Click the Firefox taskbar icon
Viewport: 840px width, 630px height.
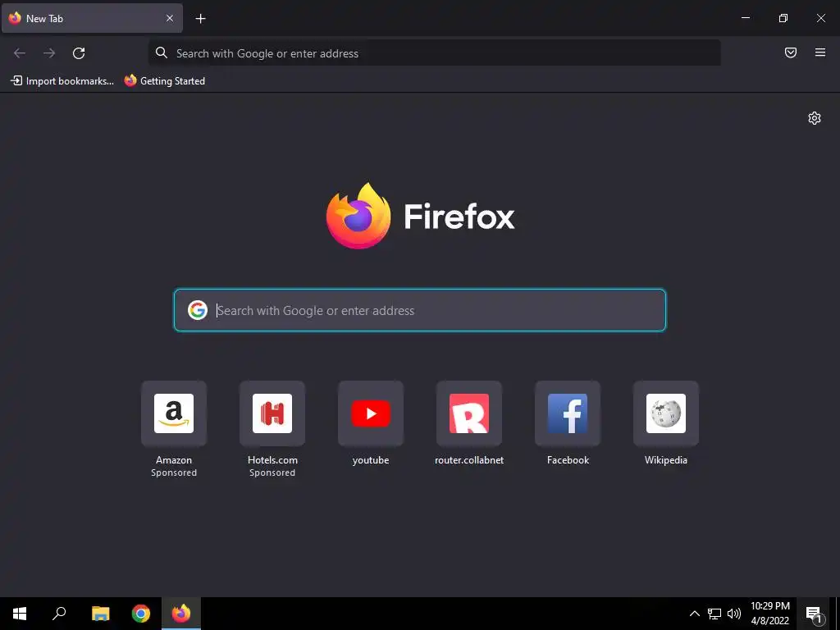pos(181,614)
